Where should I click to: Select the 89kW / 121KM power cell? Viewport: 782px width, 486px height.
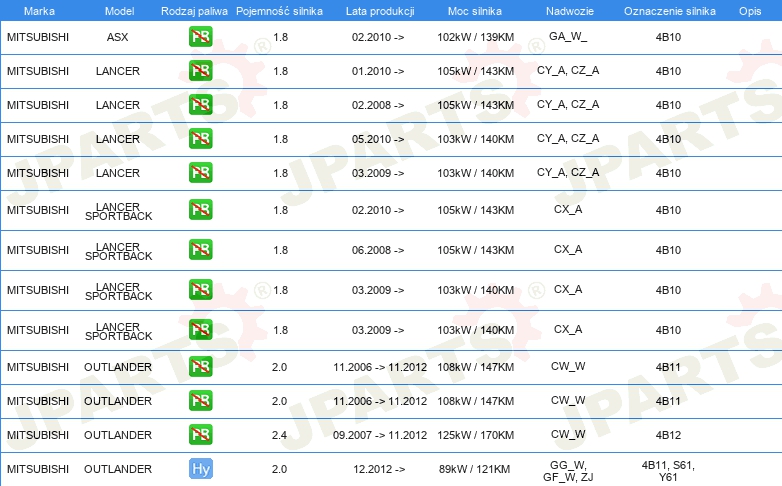click(x=474, y=469)
